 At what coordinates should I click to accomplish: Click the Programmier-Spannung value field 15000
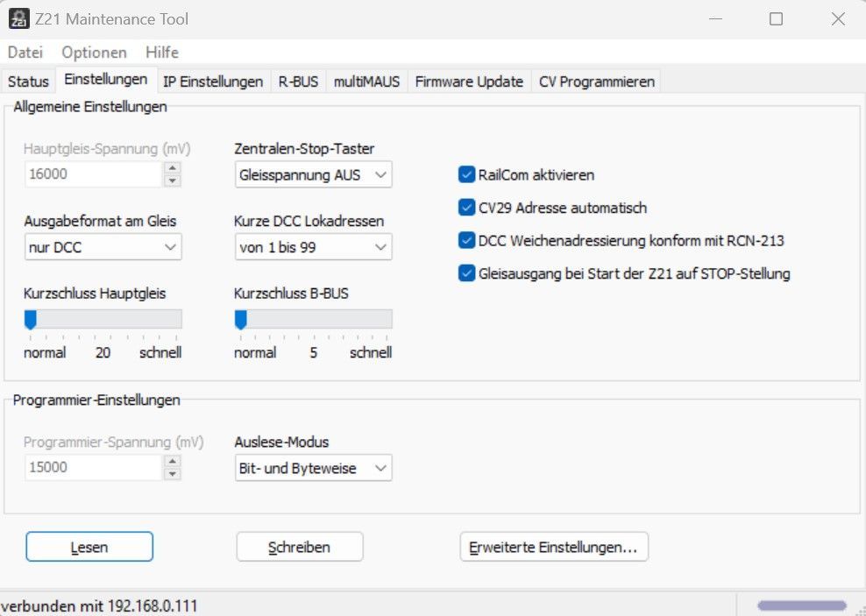coord(93,468)
